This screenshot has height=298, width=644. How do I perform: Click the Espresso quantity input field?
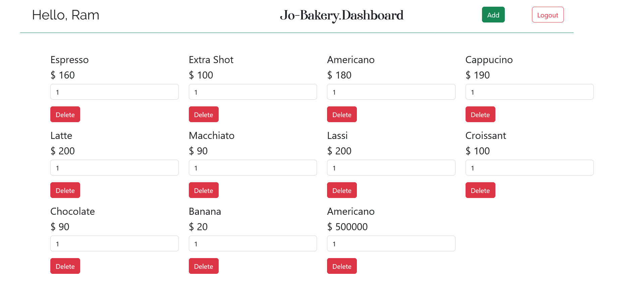[x=114, y=92]
